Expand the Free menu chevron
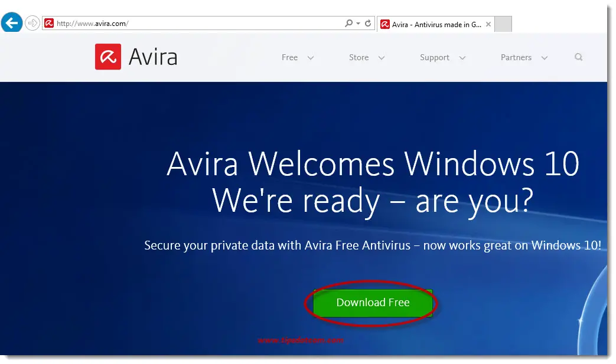616x364 pixels. click(x=310, y=58)
